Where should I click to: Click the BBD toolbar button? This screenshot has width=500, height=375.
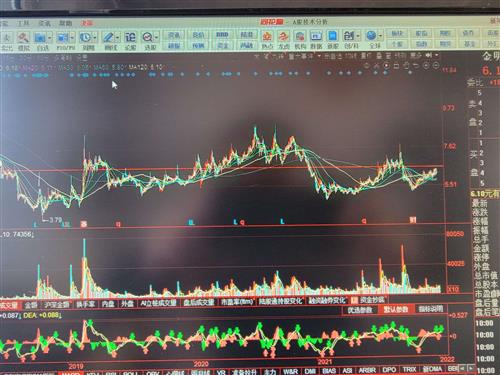tap(222, 34)
